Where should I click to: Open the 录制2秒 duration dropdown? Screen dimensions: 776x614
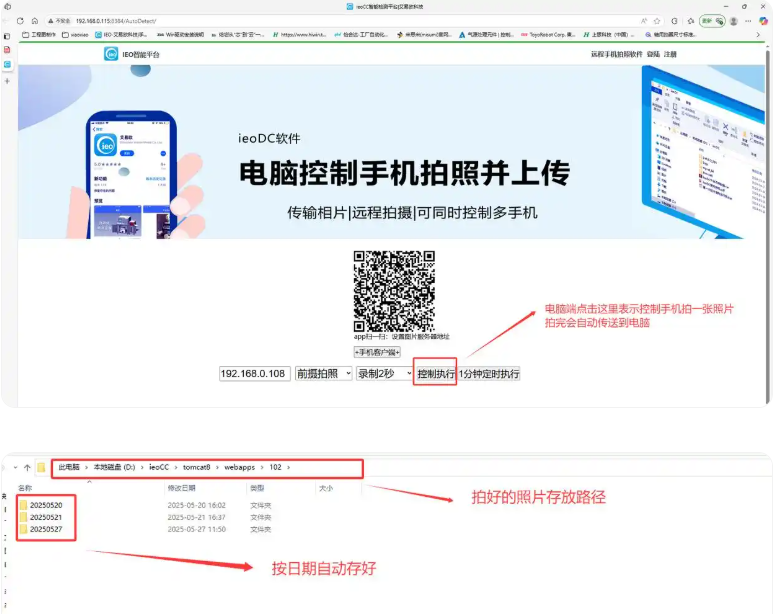(385, 374)
